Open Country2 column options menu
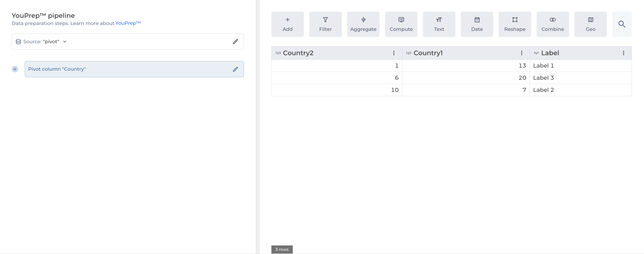Viewport: 644px width, 254px height. (394, 53)
